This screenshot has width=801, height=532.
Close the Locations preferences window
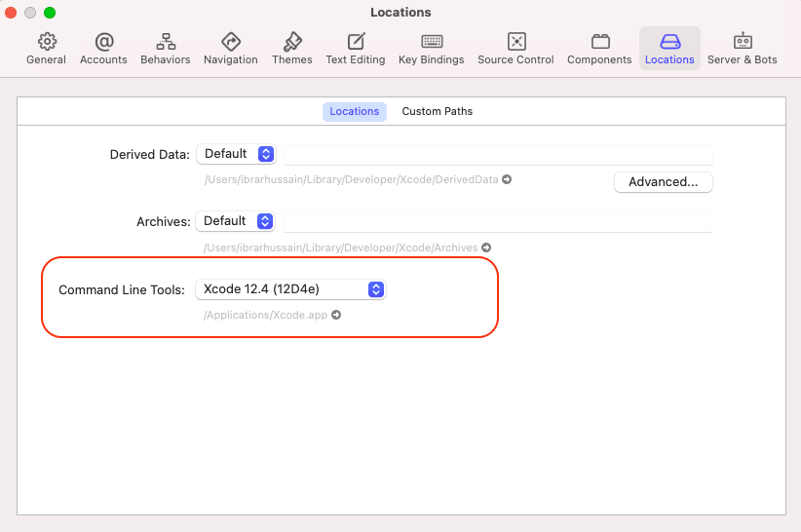pyautogui.click(x=11, y=13)
